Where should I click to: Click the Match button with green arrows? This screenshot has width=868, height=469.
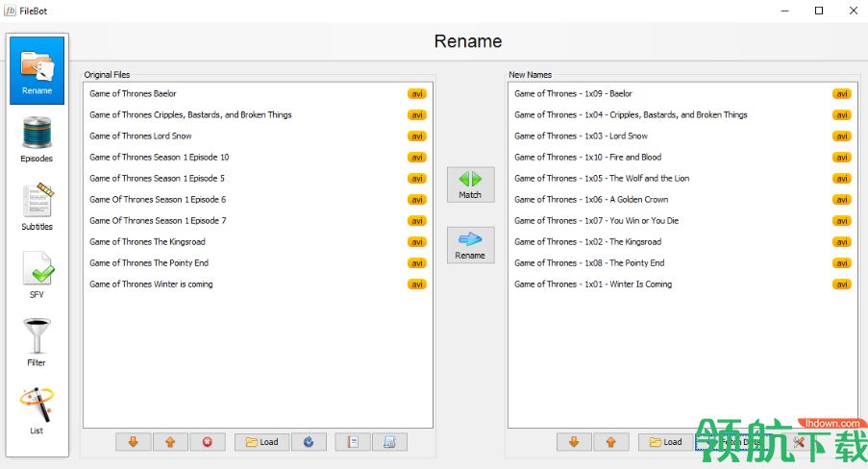click(x=471, y=185)
